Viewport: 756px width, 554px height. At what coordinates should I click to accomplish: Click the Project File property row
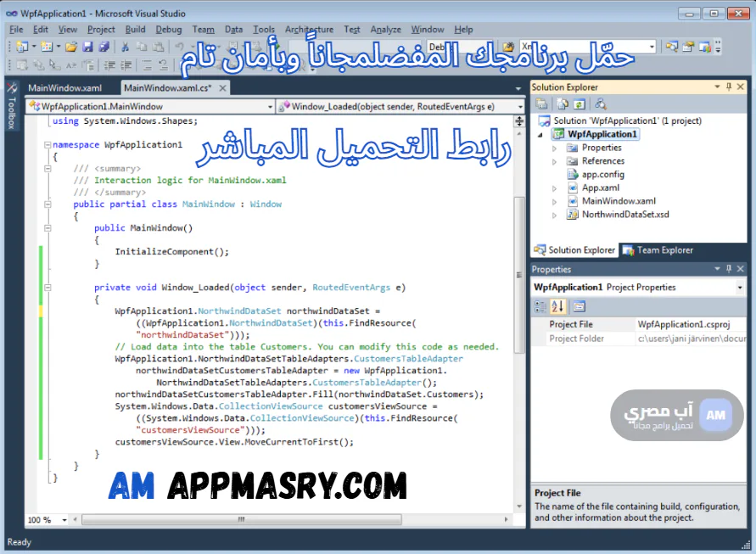639,324
